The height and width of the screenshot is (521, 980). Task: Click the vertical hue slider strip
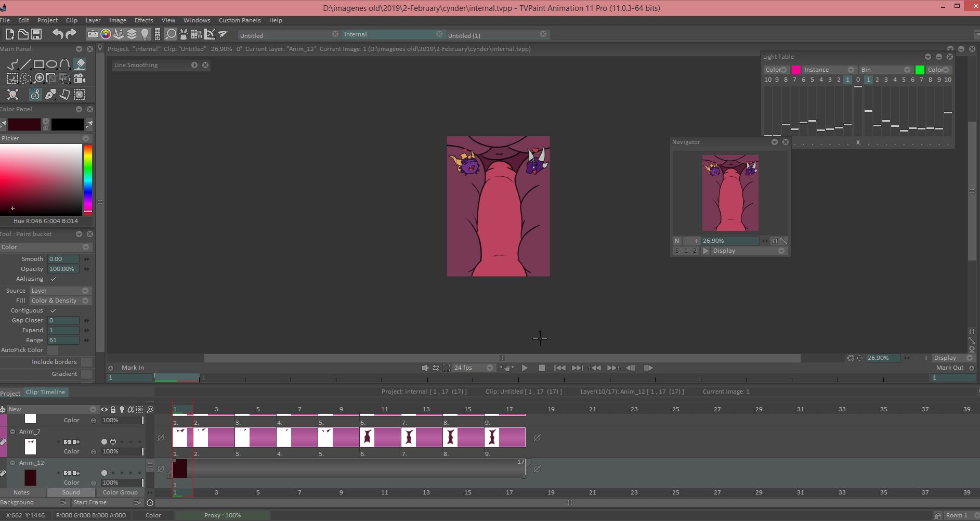click(x=88, y=177)
